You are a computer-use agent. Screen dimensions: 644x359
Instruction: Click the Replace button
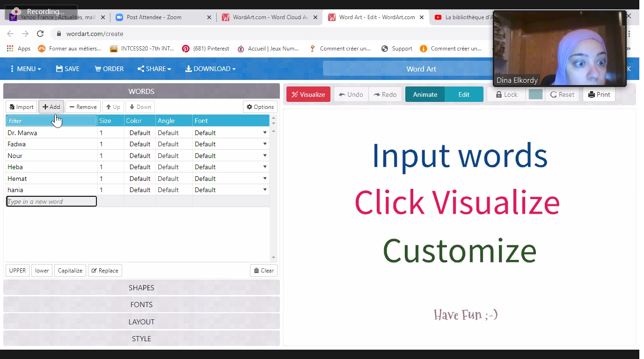(105, 271)
